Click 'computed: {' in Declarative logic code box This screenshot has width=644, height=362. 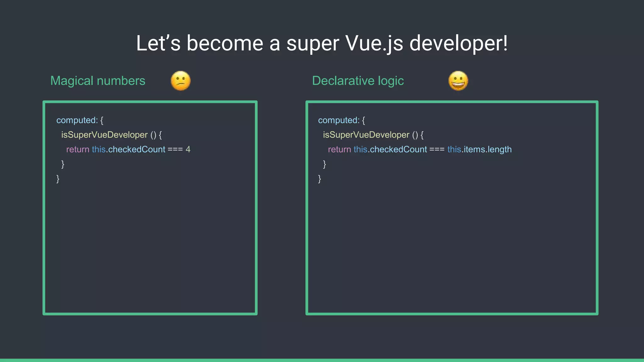pyautogui.click(x=341, y=120)
